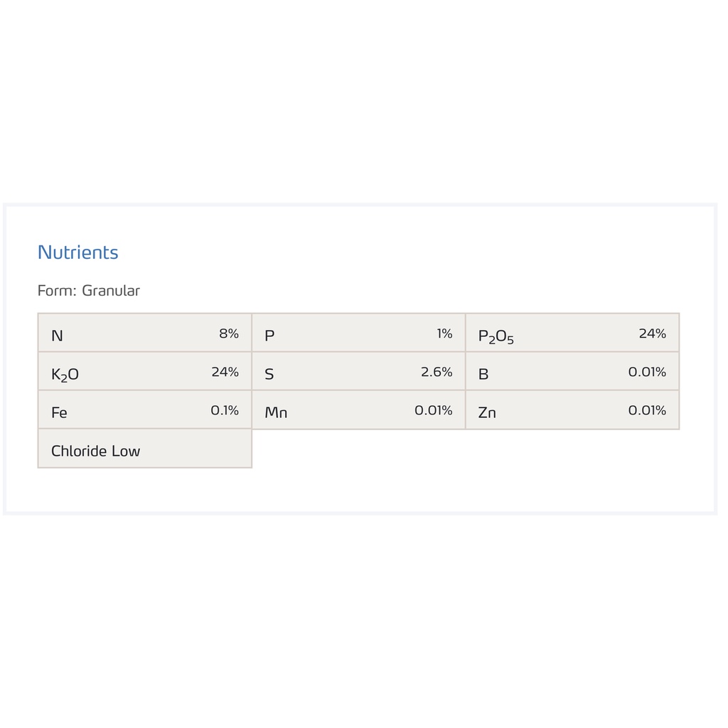Click the 2.6% sulfur value
Image resolution: width=728 pixels, height=728 pixels.
(437, 372)
